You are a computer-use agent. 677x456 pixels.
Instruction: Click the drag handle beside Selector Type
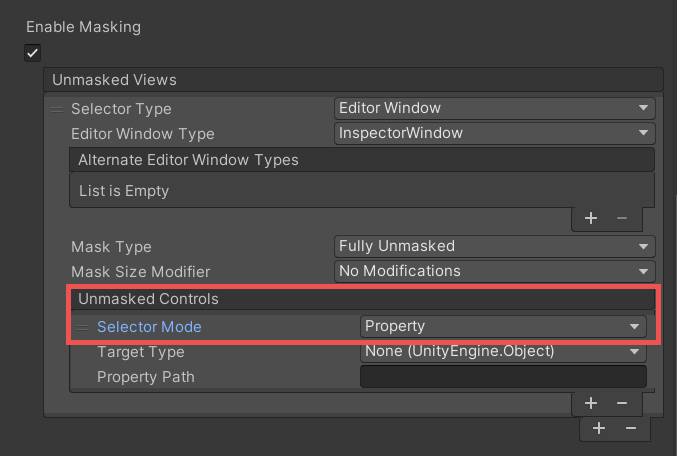pos(58,108)
